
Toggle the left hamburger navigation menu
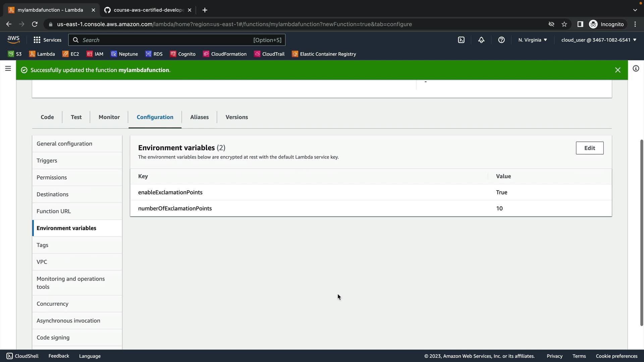pos(8,69)
